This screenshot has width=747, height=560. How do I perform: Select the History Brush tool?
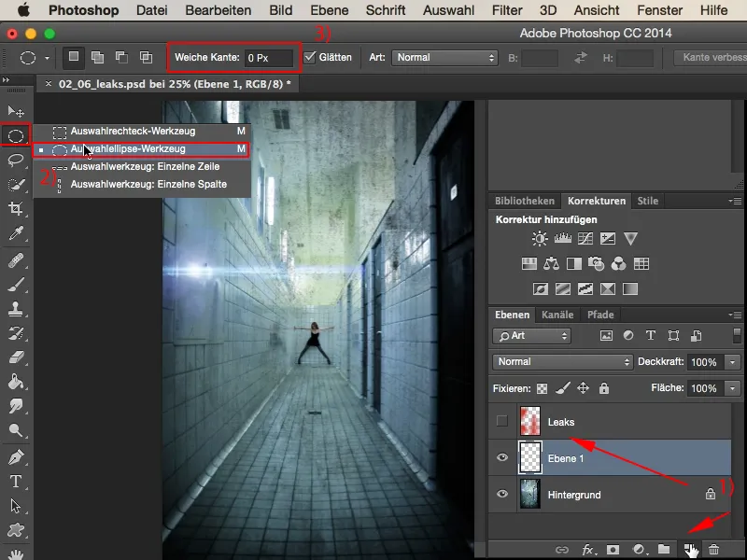(x=16, y=333)
